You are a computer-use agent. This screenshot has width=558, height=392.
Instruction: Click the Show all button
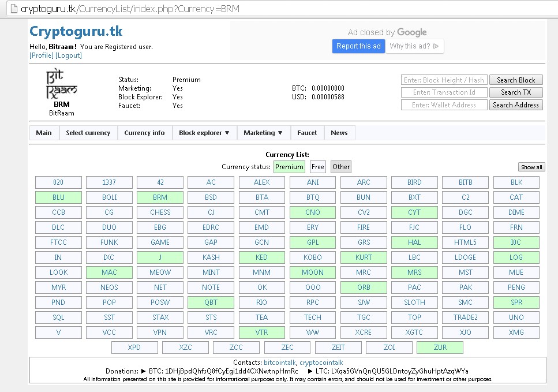coord(531,167)
